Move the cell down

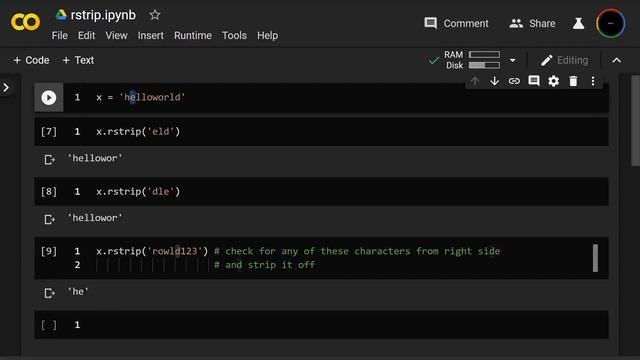494,81
